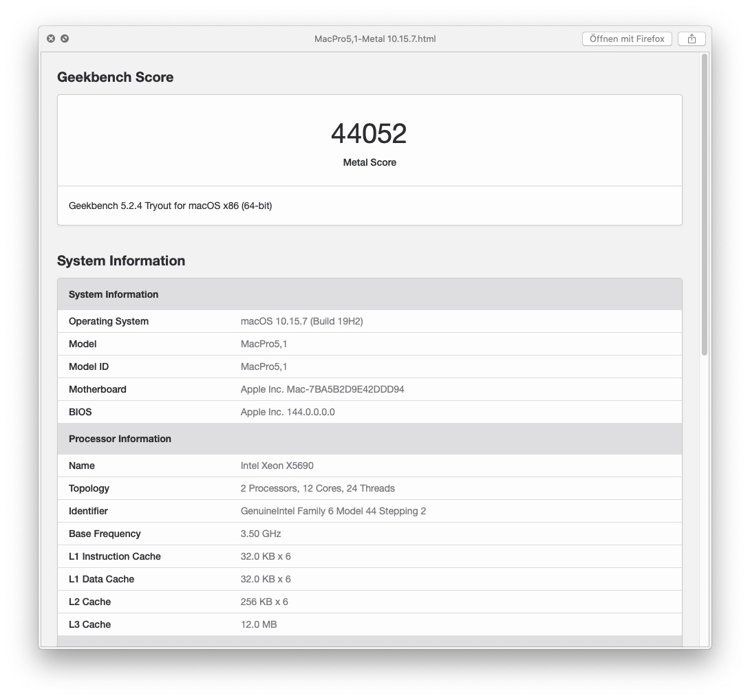Click the share icon button

[x=692, y=39]
